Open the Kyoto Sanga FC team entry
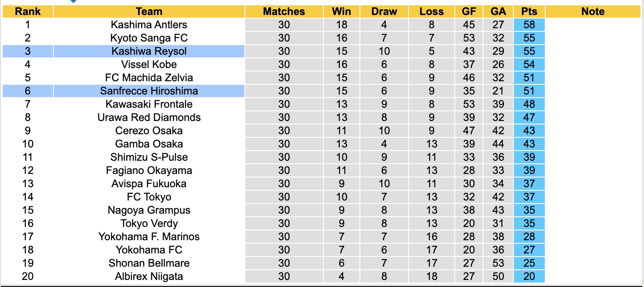Viewport: 644px width, 287px height. coord(149,38)
